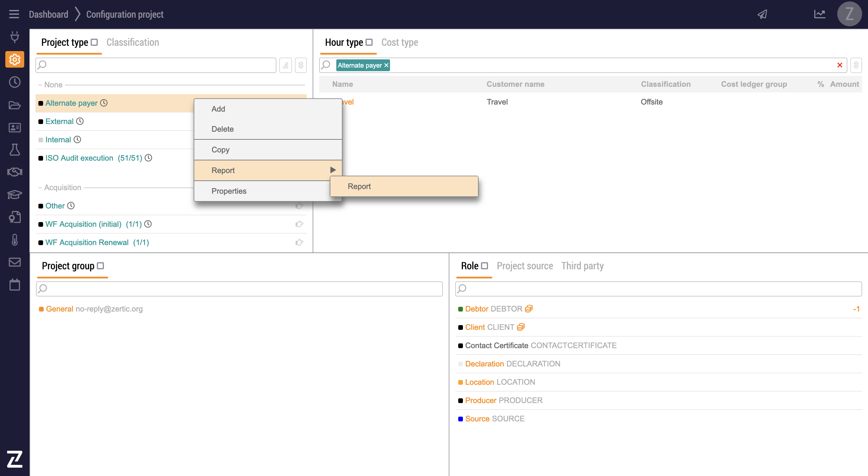
Task: Open the envelope mail sidebar icon
Action: click(x=14, y=262)
